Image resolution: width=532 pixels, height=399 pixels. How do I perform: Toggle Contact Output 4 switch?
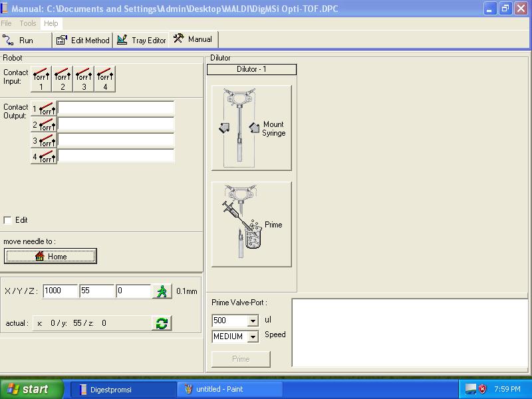click(44, 156)
